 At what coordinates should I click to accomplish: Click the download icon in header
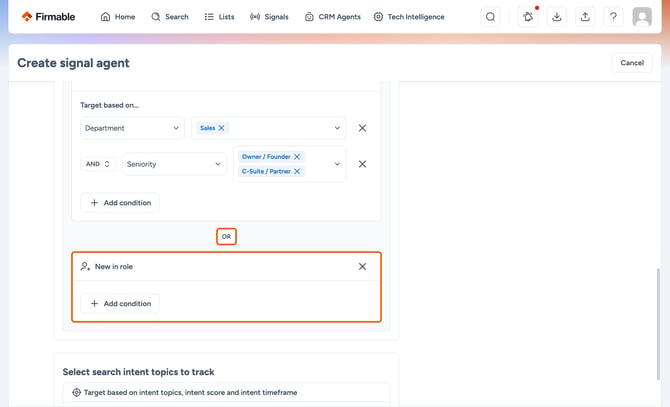click(x=556, y=17)
